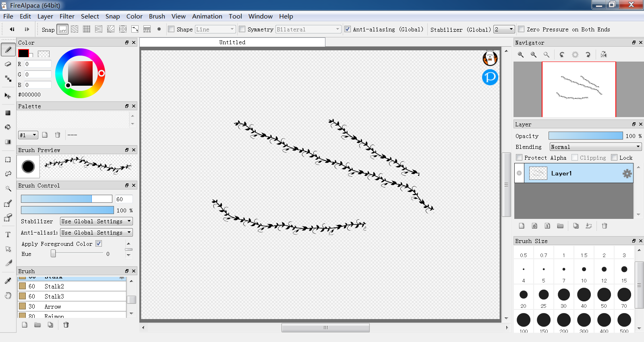Choose the Stalk2 brush from list
Viewport: 644px width, 342px height.
point(54,286)
